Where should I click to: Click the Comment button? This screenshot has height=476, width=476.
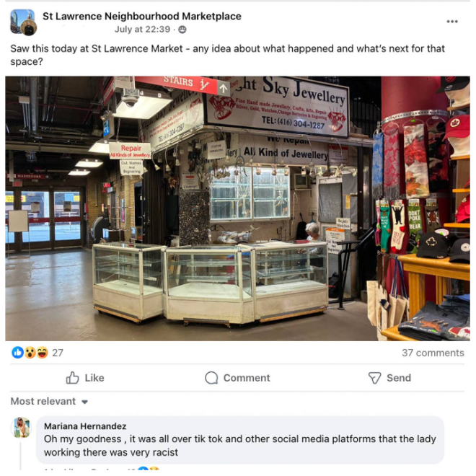pos(237,378)
